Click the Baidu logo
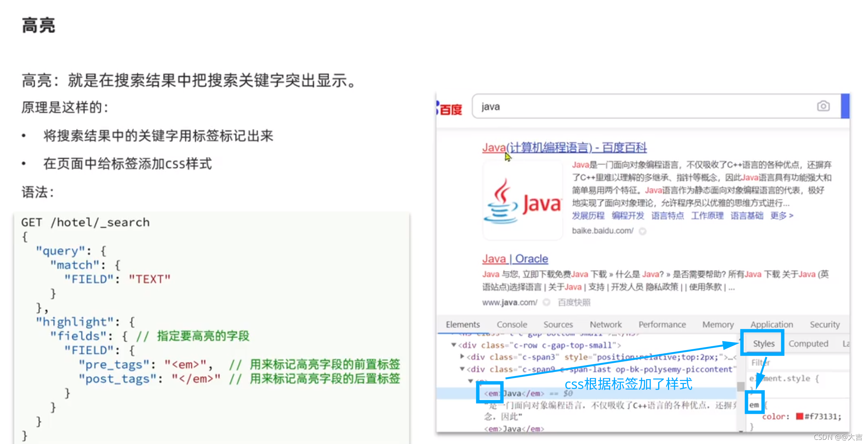 [449, 109]
